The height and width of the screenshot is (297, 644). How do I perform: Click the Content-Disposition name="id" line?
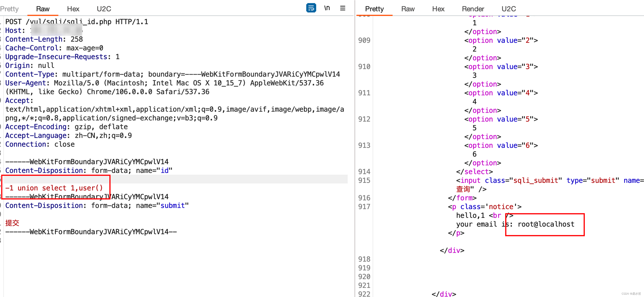[x=89, y=171]
